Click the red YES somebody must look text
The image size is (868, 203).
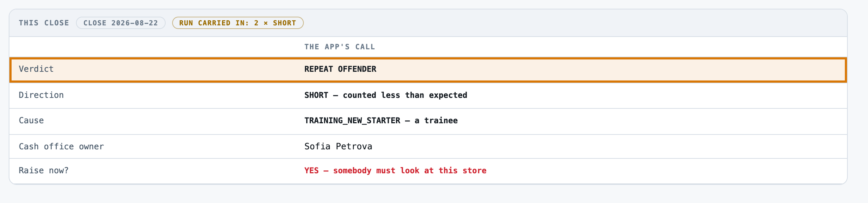pyautogui.click(x=395, y=170)
